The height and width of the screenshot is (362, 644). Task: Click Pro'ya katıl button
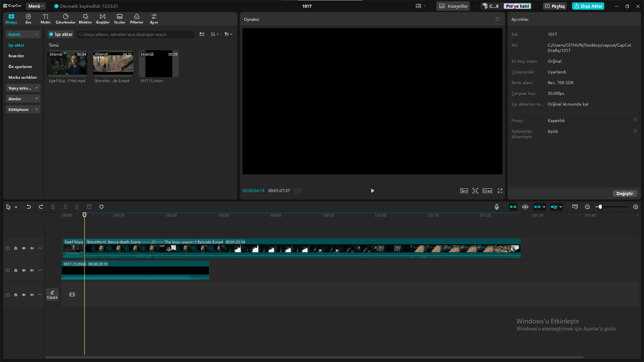pos(517,6)
